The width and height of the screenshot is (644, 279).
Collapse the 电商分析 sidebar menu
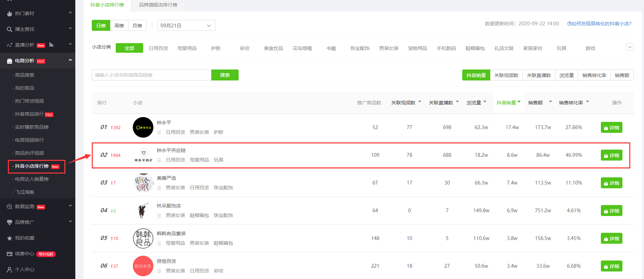[x=70, y=60]
